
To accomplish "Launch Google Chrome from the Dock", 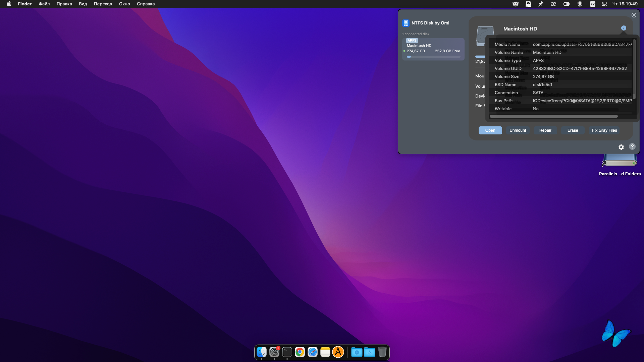I will tap(300, 352).
